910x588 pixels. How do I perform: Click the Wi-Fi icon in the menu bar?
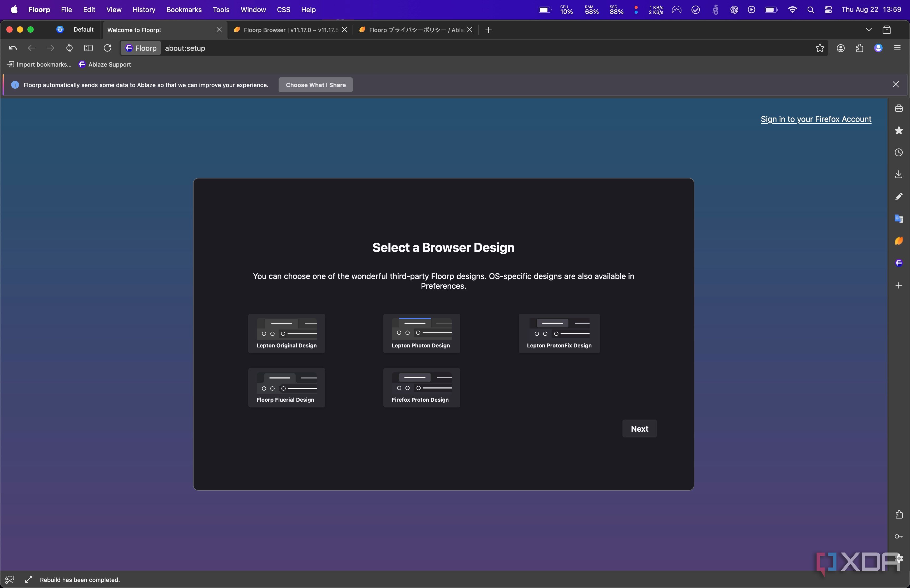point(792,10)
